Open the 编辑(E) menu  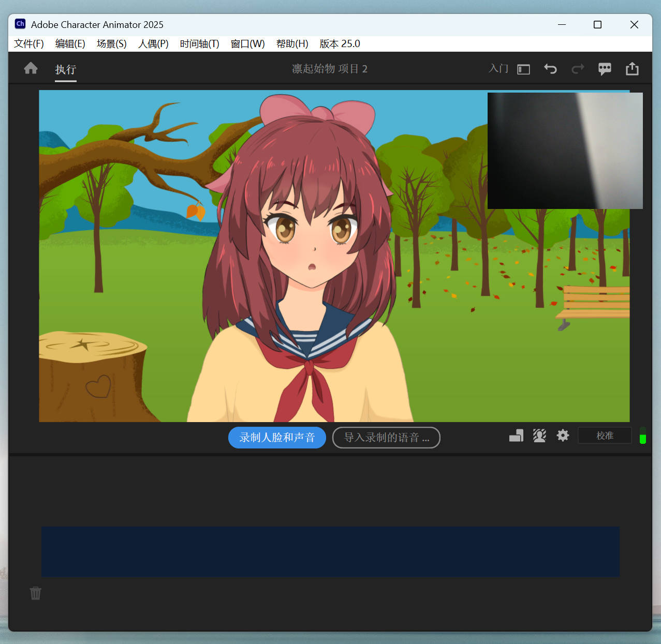(70, 43)
